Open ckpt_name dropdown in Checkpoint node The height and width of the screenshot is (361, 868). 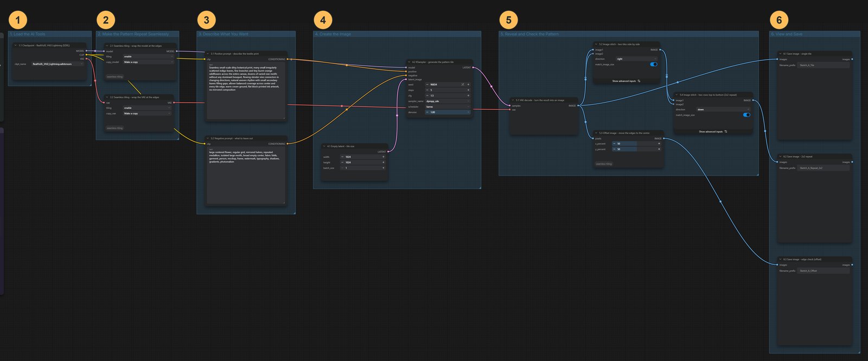point(57,64)
